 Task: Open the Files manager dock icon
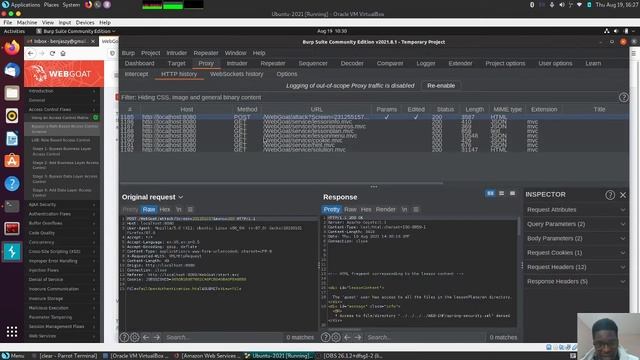click(12, 93)
